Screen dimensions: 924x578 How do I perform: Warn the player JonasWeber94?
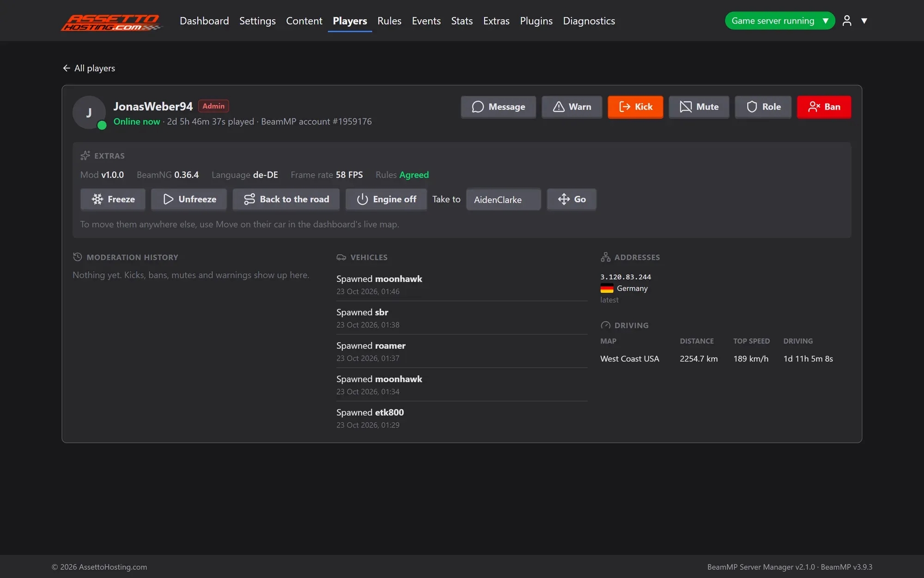(x=572, y=107)
